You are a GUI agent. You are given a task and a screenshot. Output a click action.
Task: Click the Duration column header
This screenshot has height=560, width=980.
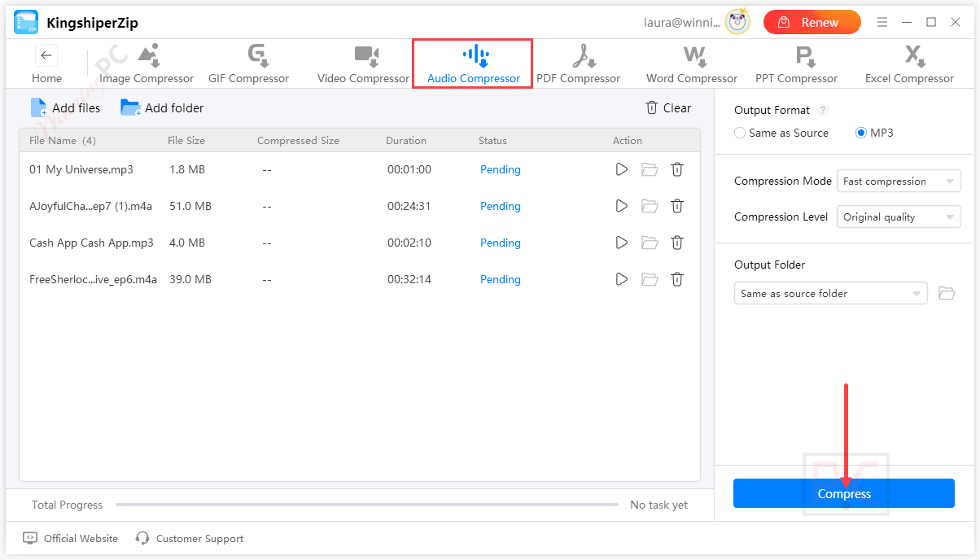[x=406, y=140]
